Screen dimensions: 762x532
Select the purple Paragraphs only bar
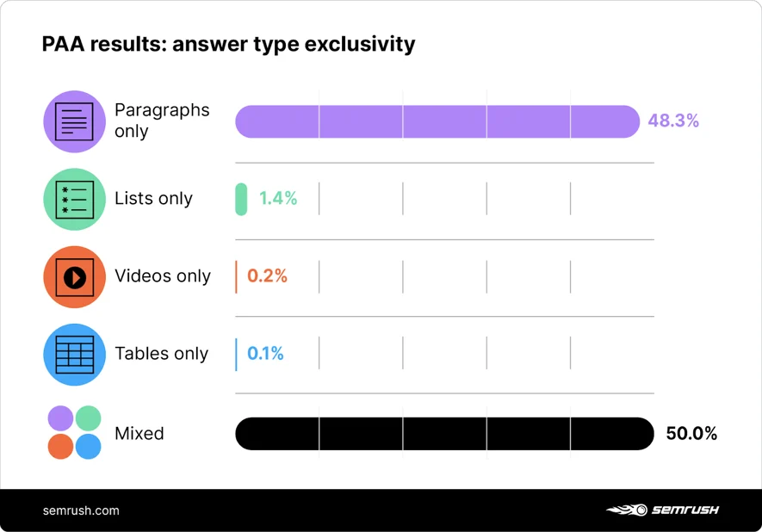tap(437, 121)
